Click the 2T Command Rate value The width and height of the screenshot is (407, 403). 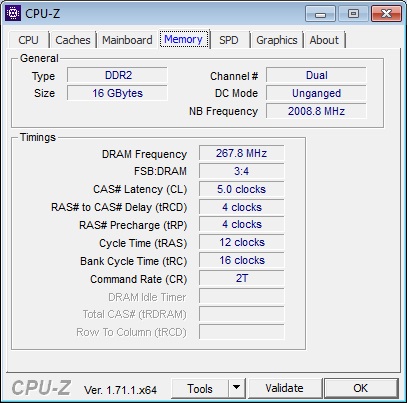242,278
